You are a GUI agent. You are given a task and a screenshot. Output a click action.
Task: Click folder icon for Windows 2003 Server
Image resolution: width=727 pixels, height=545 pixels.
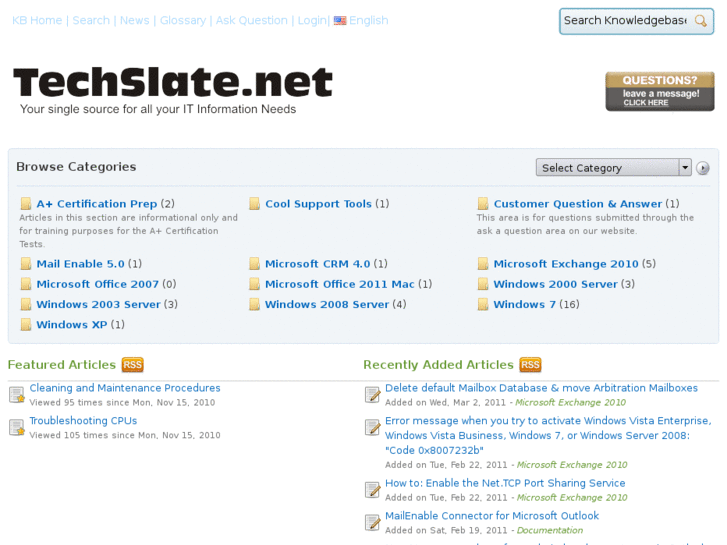(x=26, y=304)
